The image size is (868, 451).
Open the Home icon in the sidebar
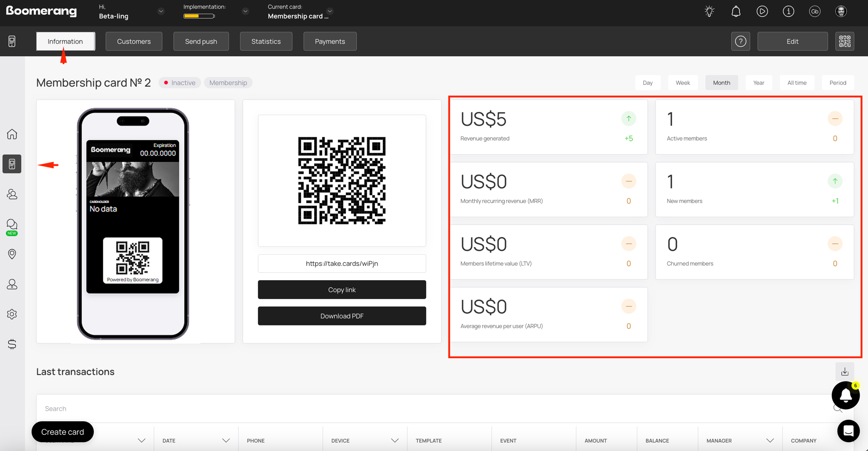click(12, 134)
